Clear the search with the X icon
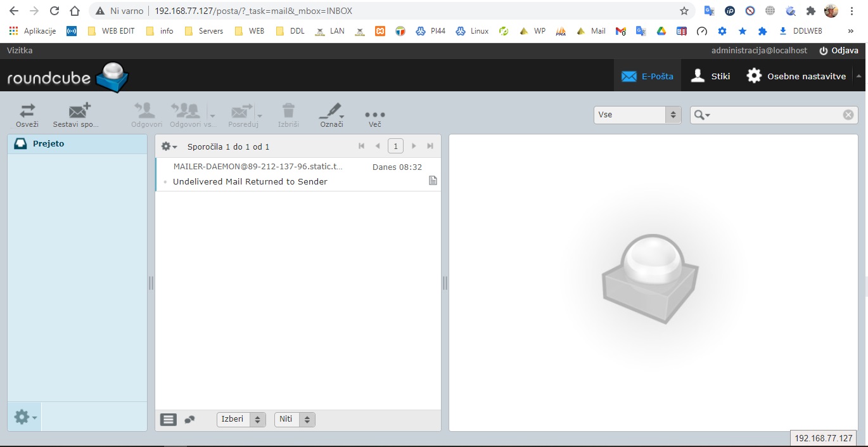This screenshot has height=447, width=868. click(848, 115)
